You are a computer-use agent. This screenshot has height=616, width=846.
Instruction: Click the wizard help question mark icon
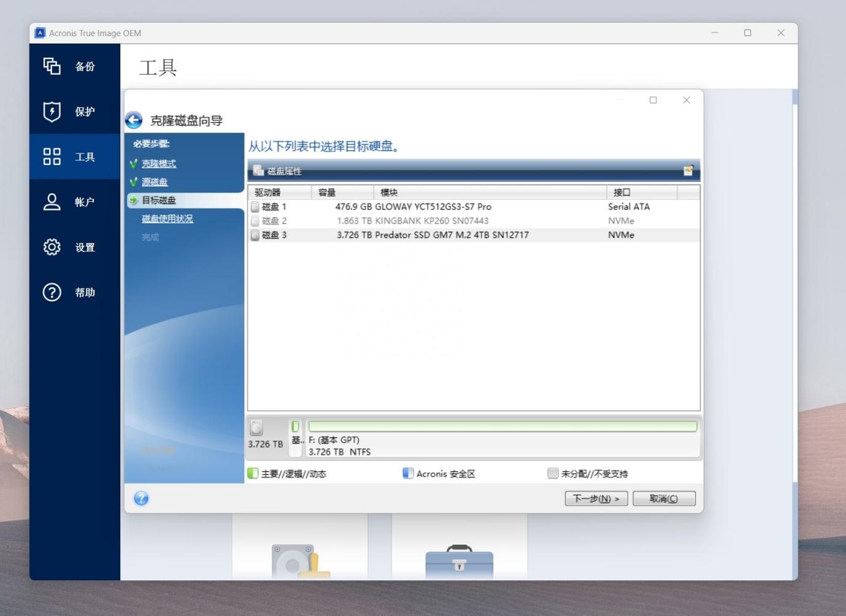click(x=141, y=498)
